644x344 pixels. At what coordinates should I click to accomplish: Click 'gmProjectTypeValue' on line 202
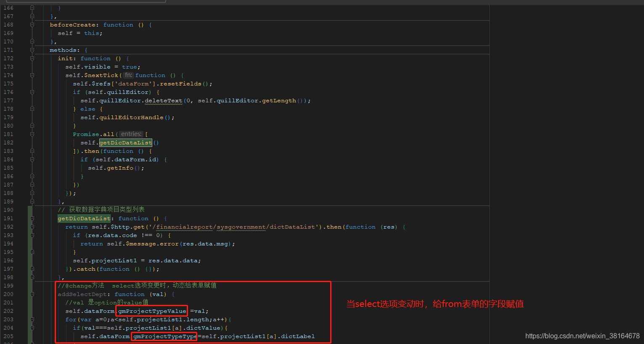coord(152,311)
